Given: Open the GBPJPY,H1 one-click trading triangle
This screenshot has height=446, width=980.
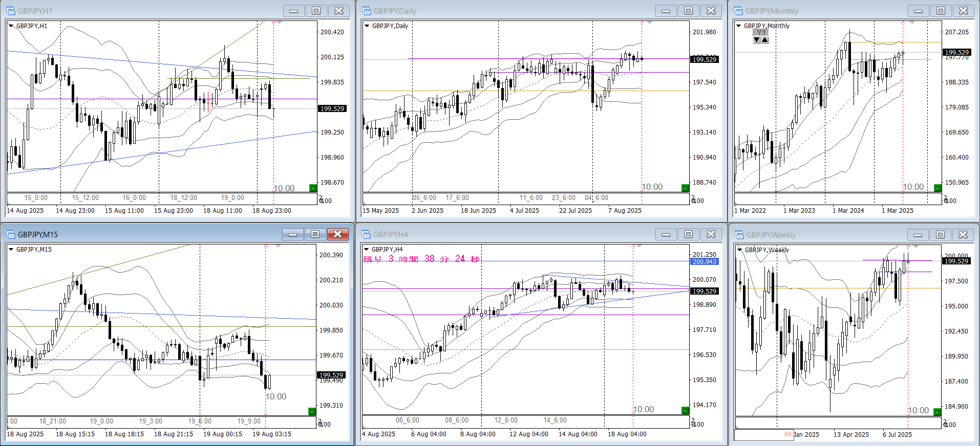Looking at the screenshot, I should coord(11,26).
